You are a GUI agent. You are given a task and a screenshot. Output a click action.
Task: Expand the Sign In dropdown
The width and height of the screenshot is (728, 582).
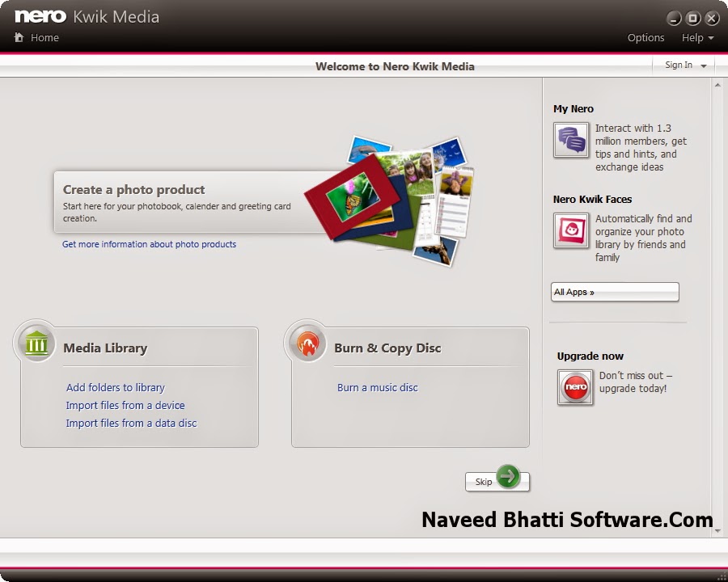[704, 66]
